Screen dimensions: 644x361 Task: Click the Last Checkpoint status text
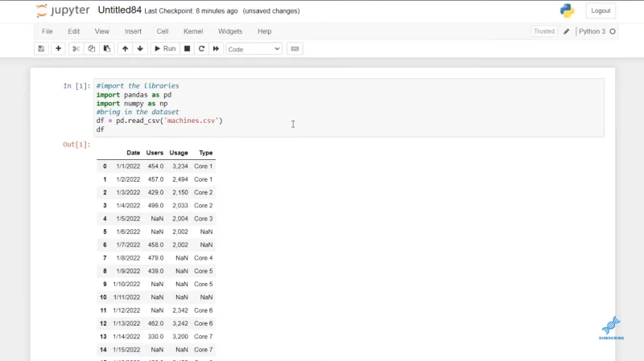click(x=191, y=11)
